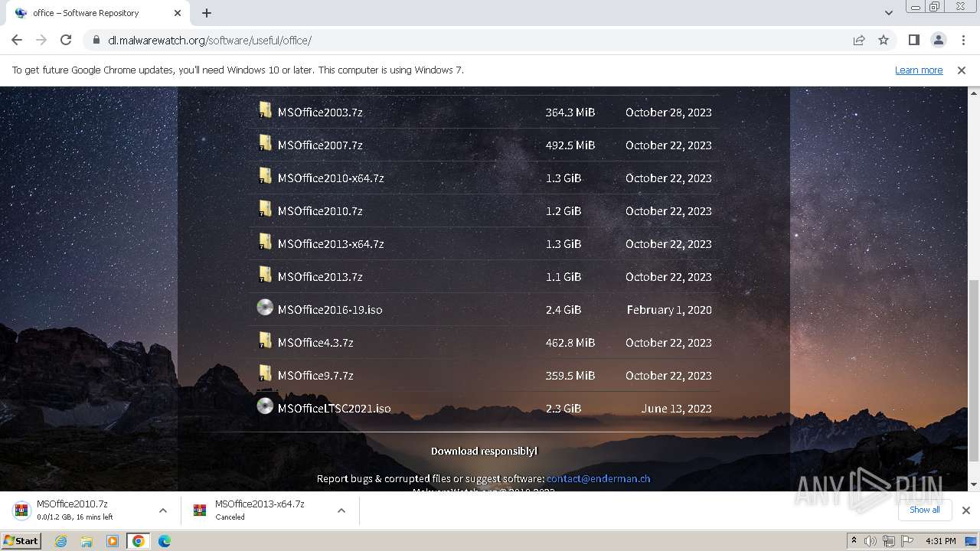This screenshot has height=551, width=980.
Task: Click the archive icon beside MSOffice2013-x64.7z in the list
Action: 265,242
